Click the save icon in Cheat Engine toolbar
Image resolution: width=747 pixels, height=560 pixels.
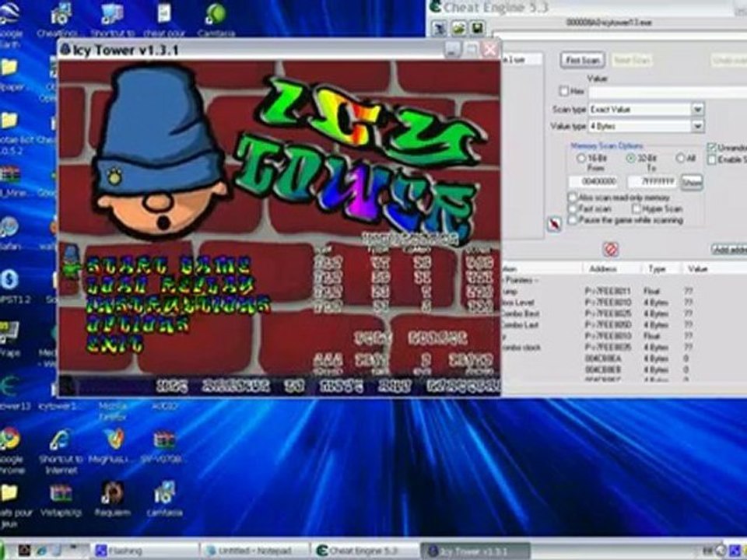tap(477, 28)
